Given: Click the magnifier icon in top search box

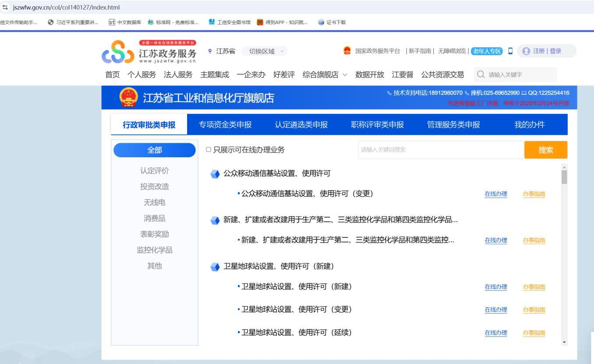Looking at the screenshot, I should click(482, 75).
